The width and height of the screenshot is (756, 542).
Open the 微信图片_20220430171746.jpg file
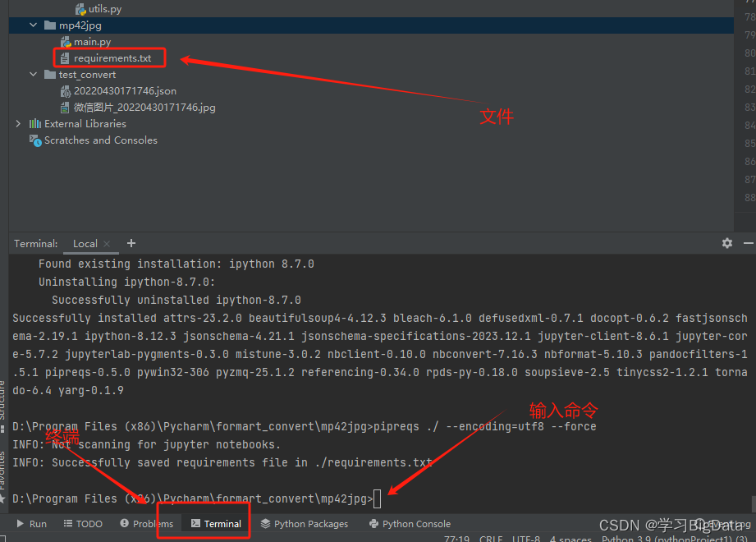tap(144, 108)
